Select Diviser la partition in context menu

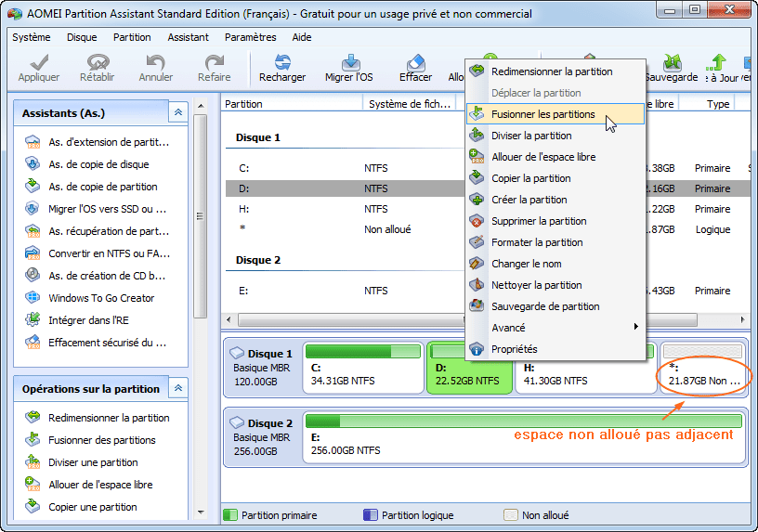555,136
